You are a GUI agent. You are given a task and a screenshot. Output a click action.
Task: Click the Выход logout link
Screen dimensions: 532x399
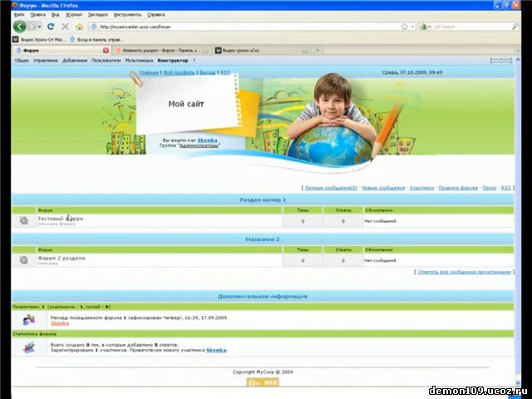207,72
